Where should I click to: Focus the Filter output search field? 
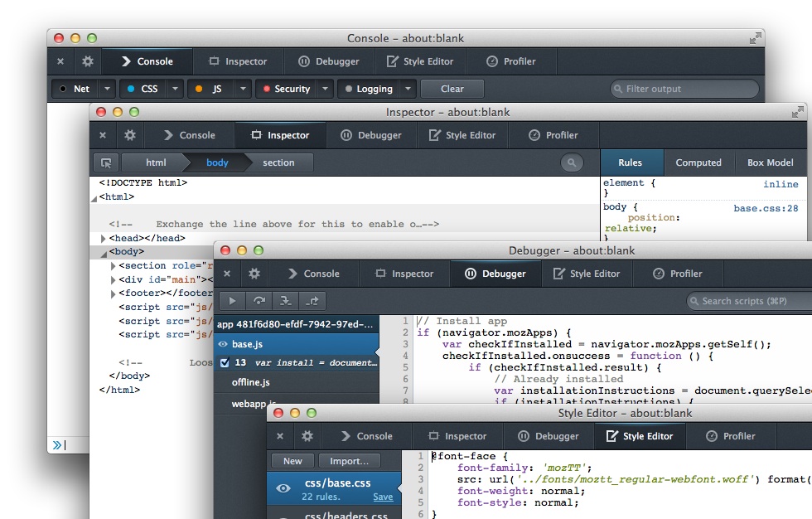[684, 89]
